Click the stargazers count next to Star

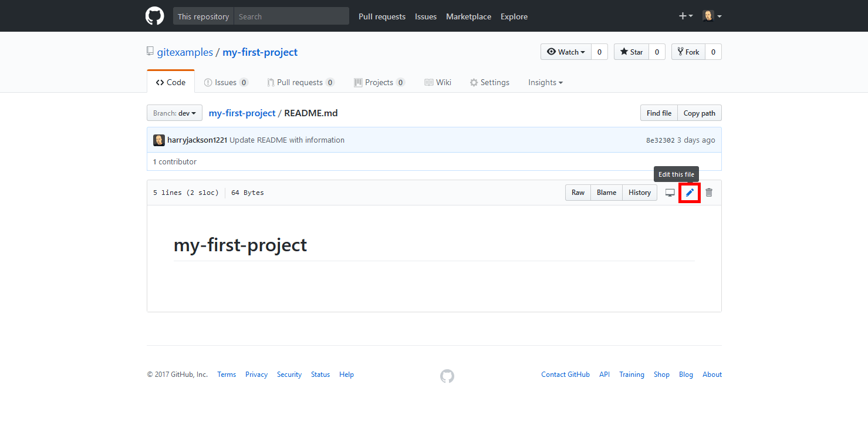click(x=657, y=52)
